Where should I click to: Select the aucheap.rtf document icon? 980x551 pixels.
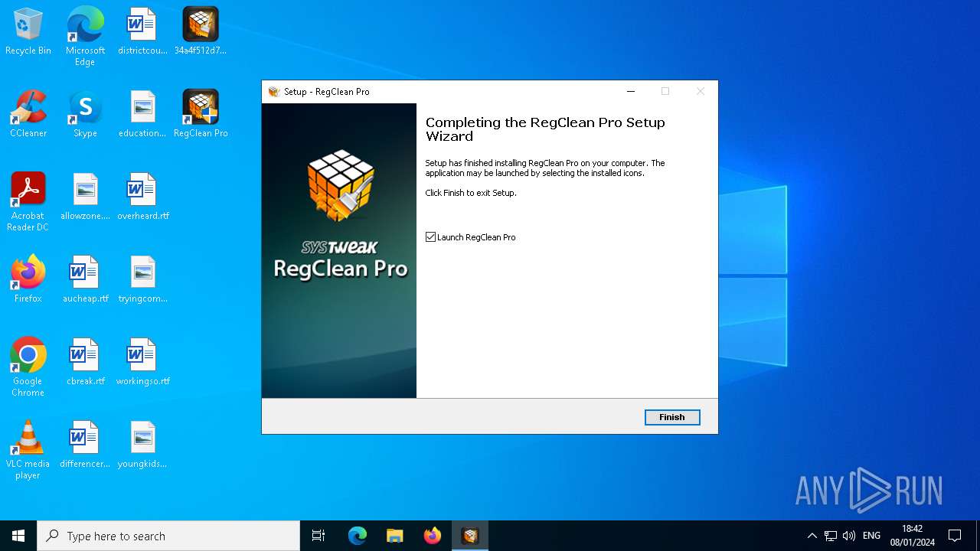coord(85,280)
